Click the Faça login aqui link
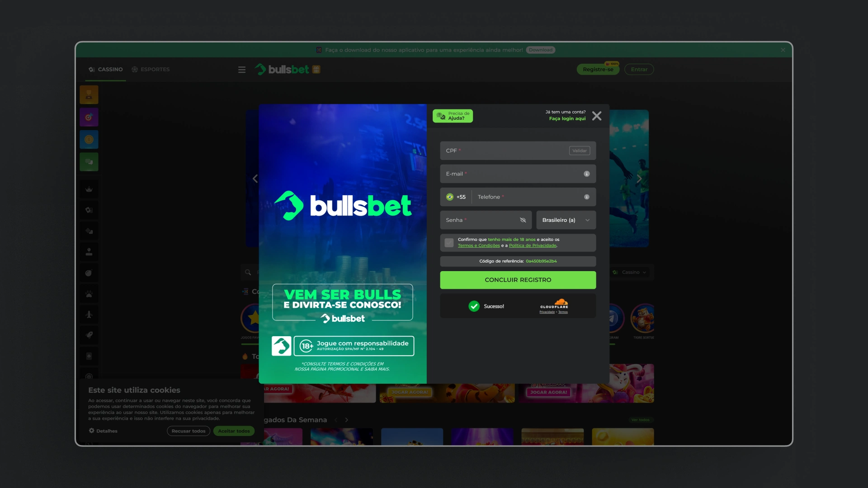Image resolution: width=868 pixels, height=488 pixels. 567,118
